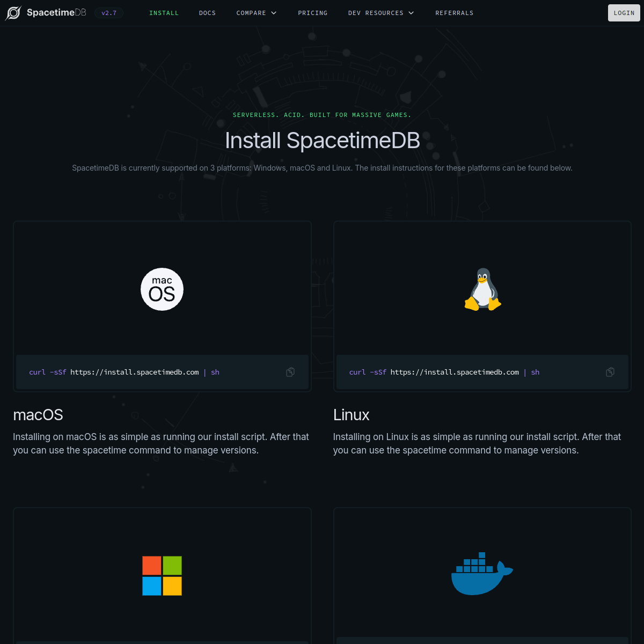
Task: Select the Linux curl command text
Action: (444, 372)
